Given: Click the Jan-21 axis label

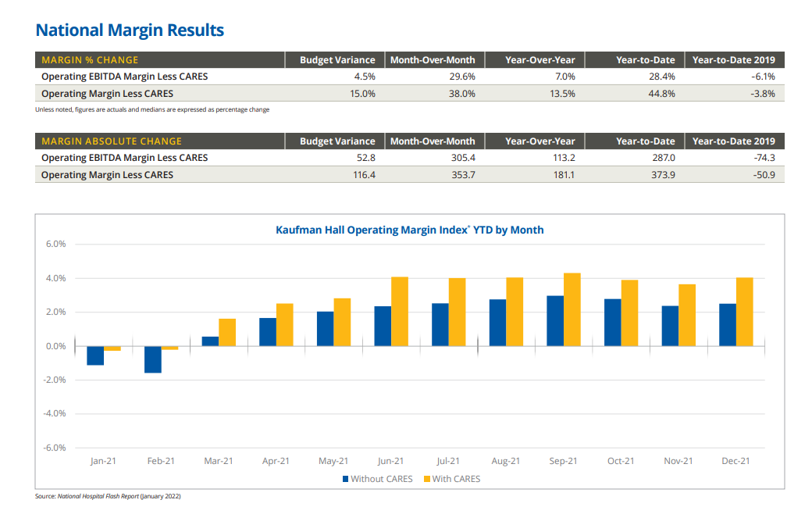Looking at the screenshot, I should click(x=103, y=461).
